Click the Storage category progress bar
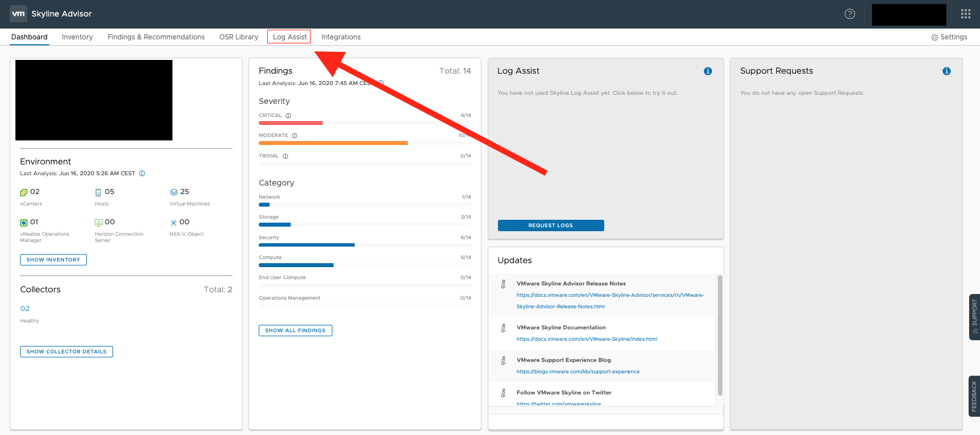Image resolution: width=980 pixels, height=435 pixels. point(365,224)
